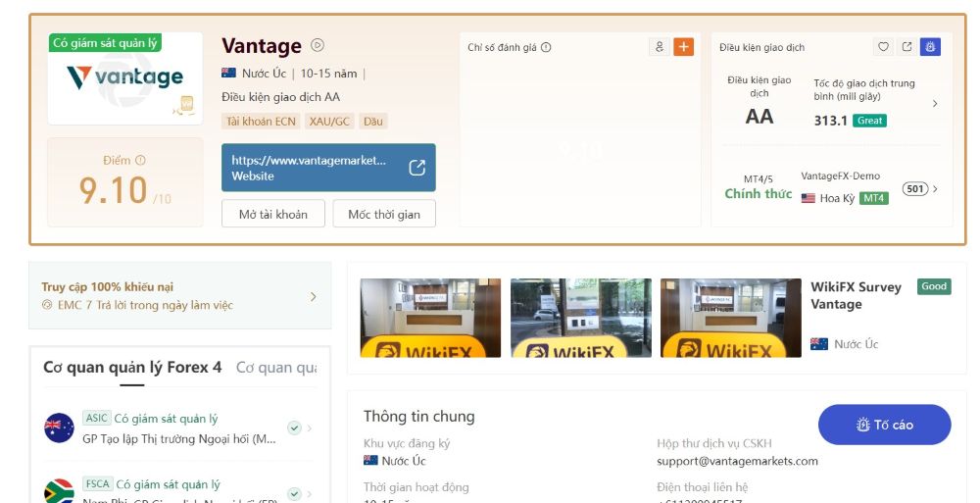Click the XAU/GC tag

(329, 122)
